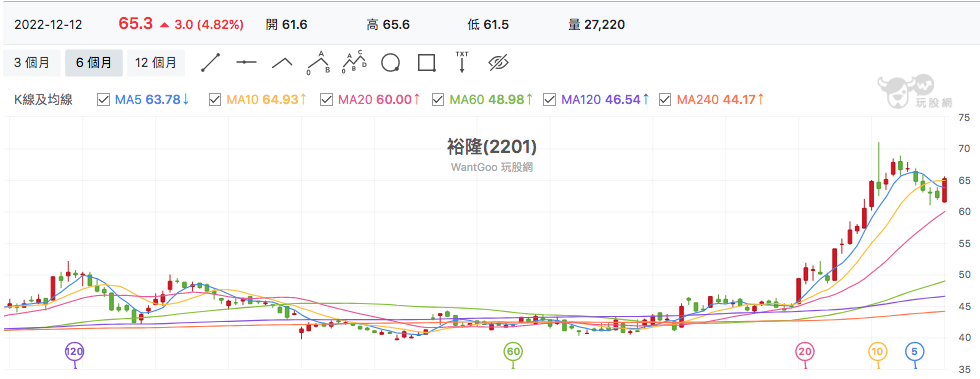Uncheck the MA120 moving average checkbox
This screenshot has height=379, width=980.
pyautogui.click(x=550, y=99)
